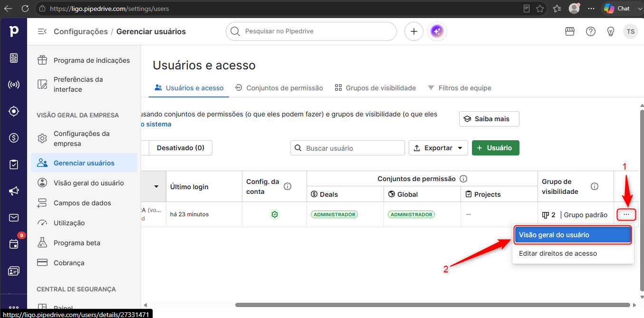Click the Saiba mais button
The width and height of the screenshot is (644, 318).
point(489,119)
